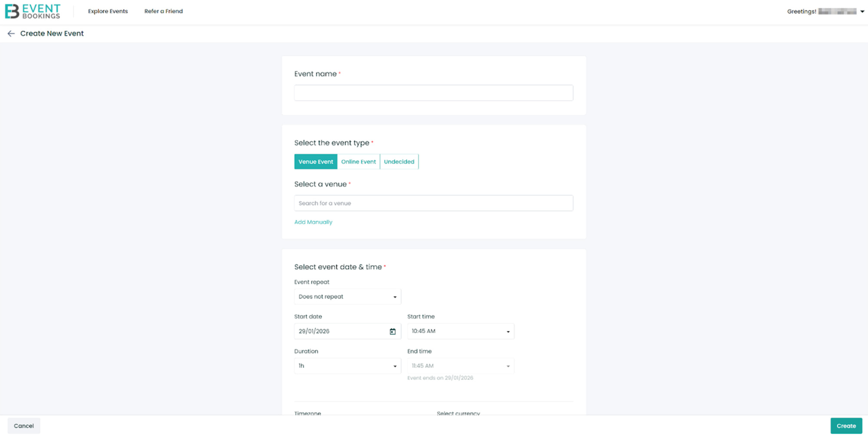Open the Event repeat dropdown
Viewport: 868px width, 436px height.
click(347, 297)
